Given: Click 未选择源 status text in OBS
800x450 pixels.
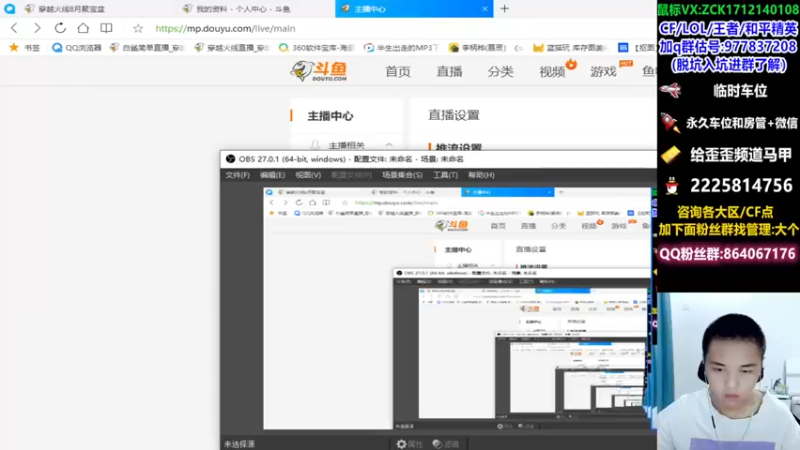Looking at the screenshot, I should (x=239, y=444).
